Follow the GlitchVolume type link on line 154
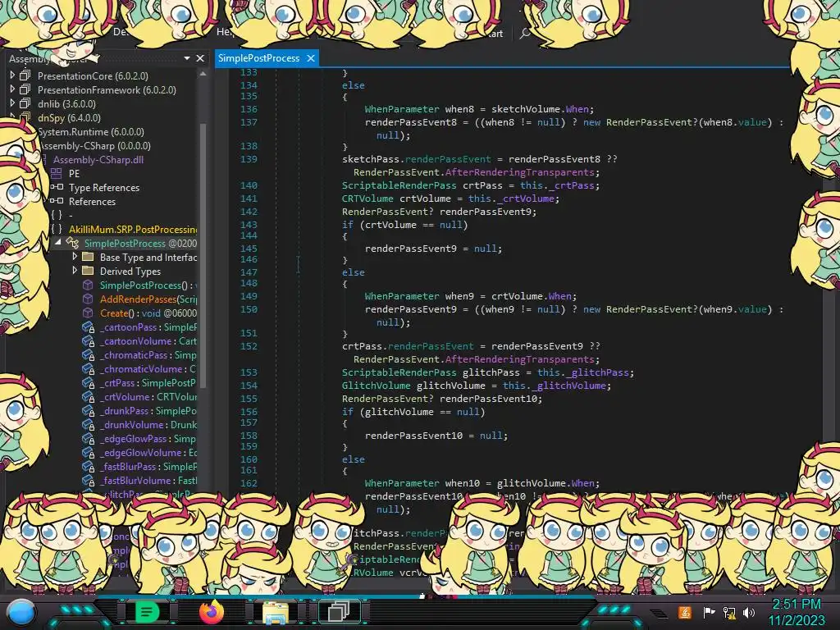 pos(376,386)
